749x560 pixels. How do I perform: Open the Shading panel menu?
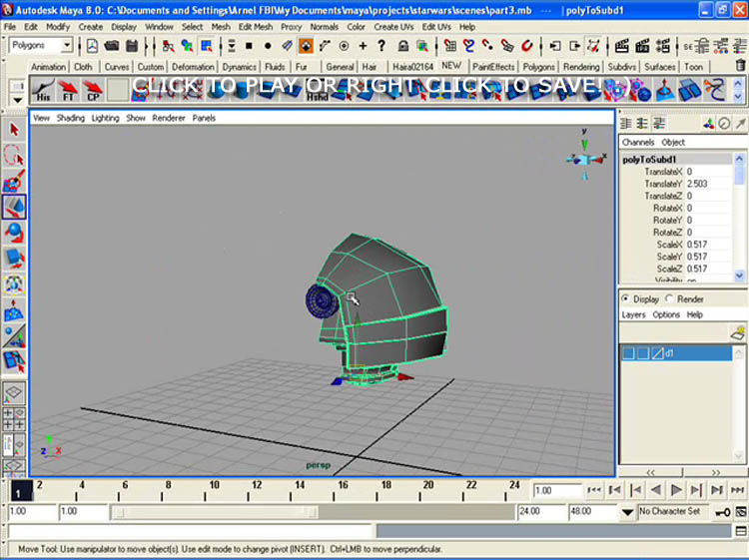(70, 118)
